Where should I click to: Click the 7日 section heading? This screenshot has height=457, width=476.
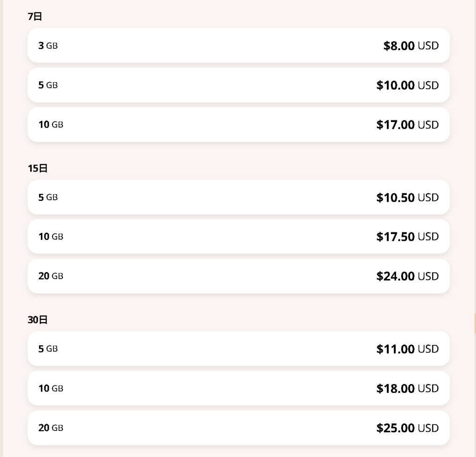click(34, 16)
